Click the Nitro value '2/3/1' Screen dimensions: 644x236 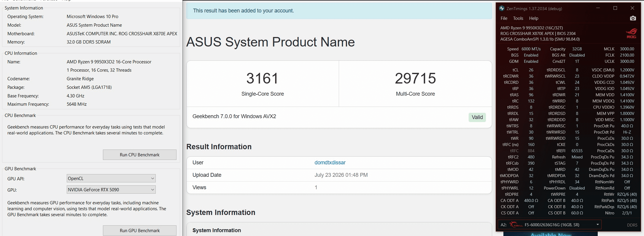(x=627, y=213)
